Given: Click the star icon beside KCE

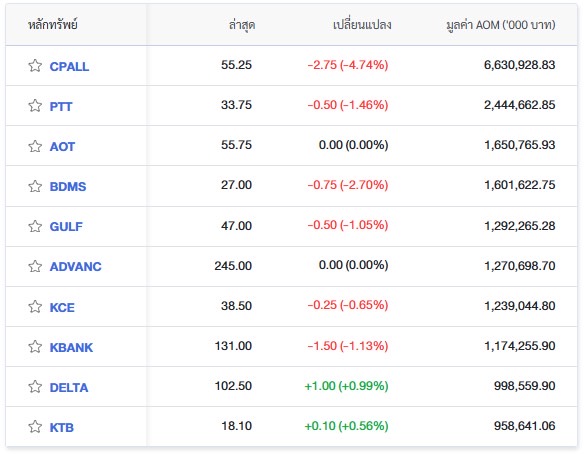Looking at the screenshot, I should (35, 307).
